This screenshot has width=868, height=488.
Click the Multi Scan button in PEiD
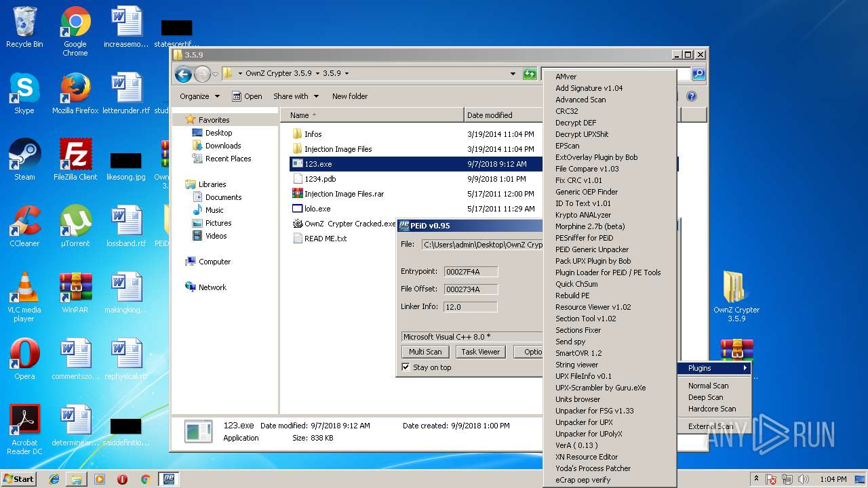tap(425, 352)
